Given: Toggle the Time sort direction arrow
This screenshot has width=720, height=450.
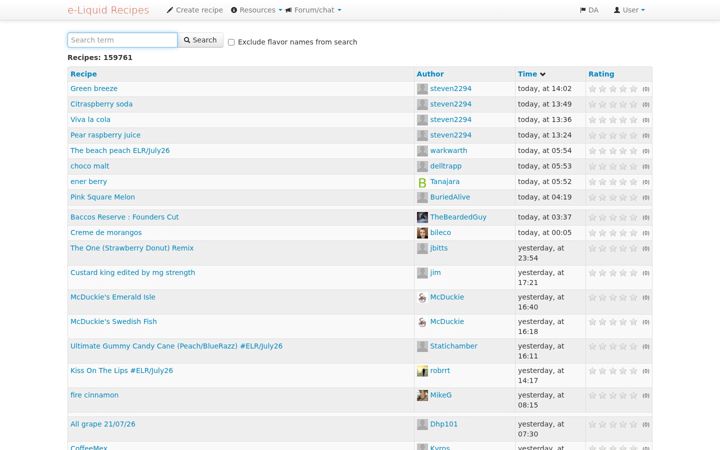Looking at the screenshot, I should 543,74.
